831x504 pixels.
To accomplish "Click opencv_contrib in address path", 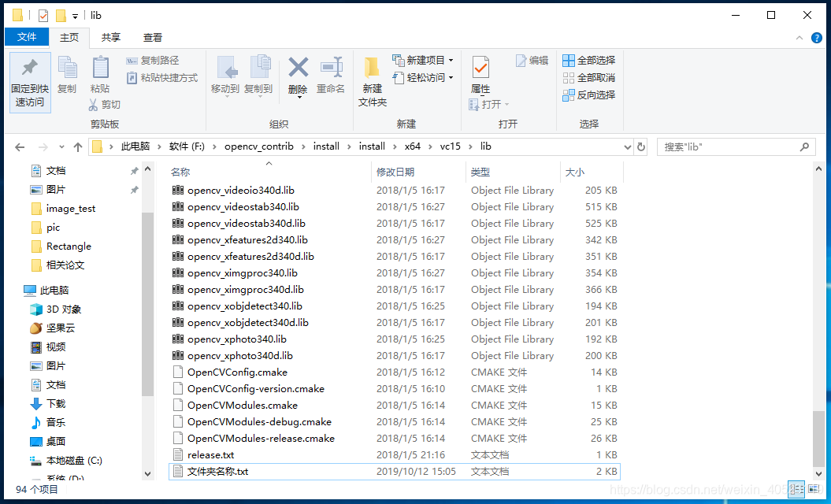I will click(258, 146).
